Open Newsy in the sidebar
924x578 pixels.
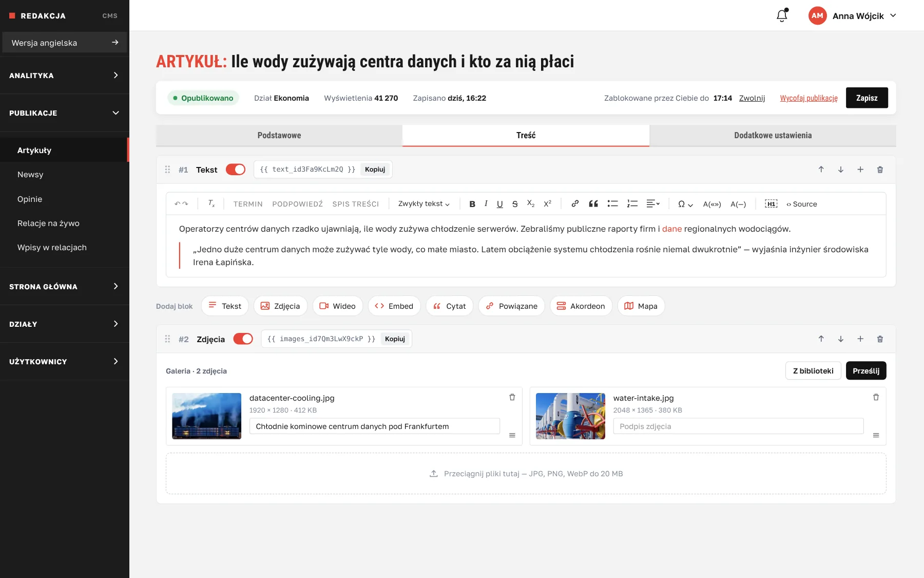pos(64,175)
